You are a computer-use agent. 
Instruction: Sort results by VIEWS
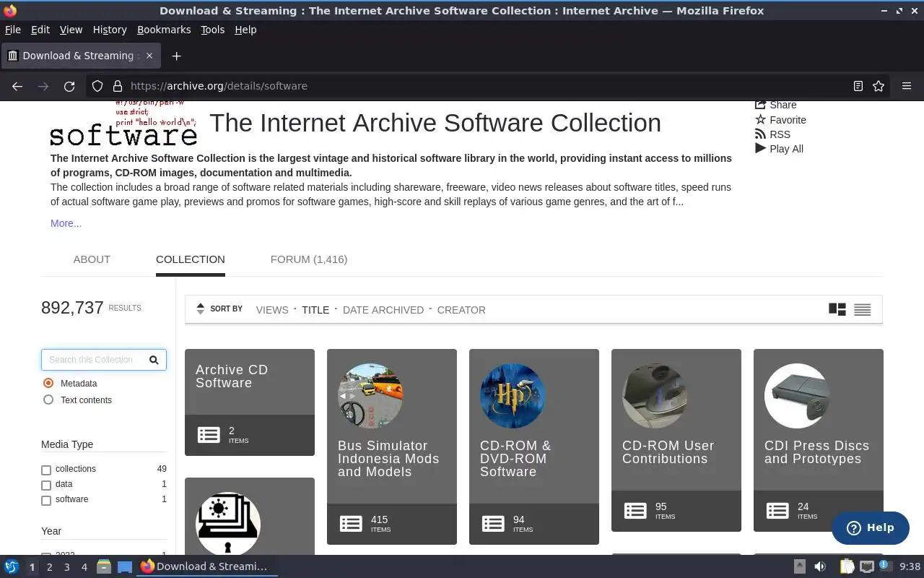272,310
